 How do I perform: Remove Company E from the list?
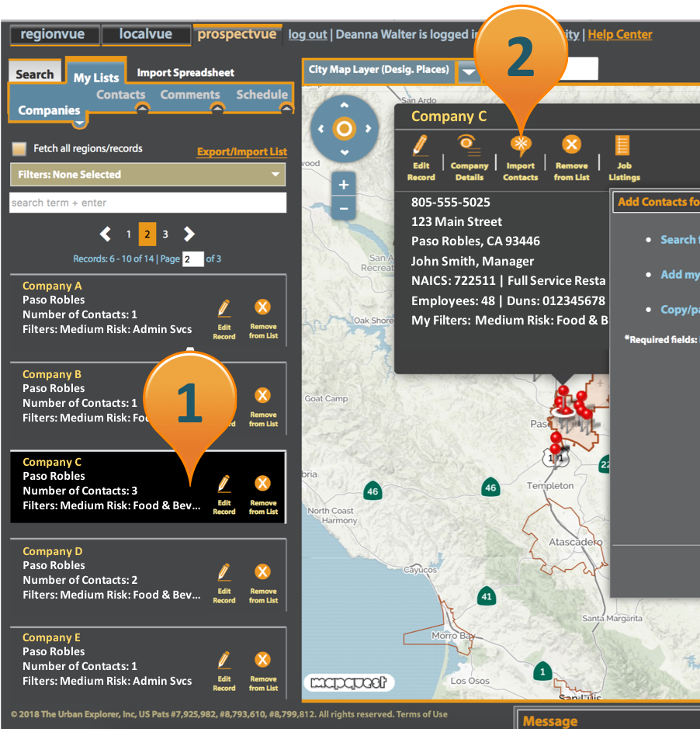coord(263,672)
